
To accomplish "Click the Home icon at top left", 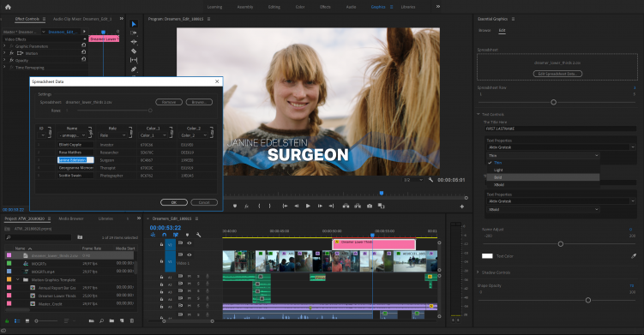I will [8, 7].
